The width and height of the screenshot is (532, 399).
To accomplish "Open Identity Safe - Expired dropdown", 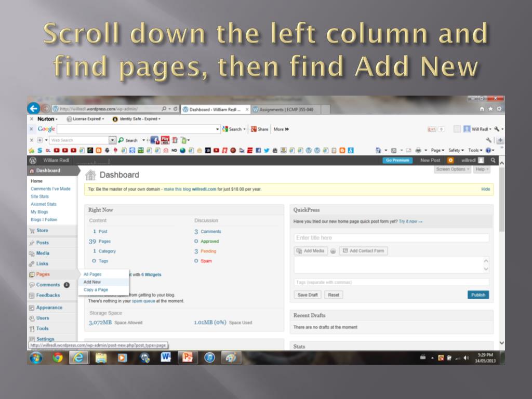I will (x=137, y=119).
